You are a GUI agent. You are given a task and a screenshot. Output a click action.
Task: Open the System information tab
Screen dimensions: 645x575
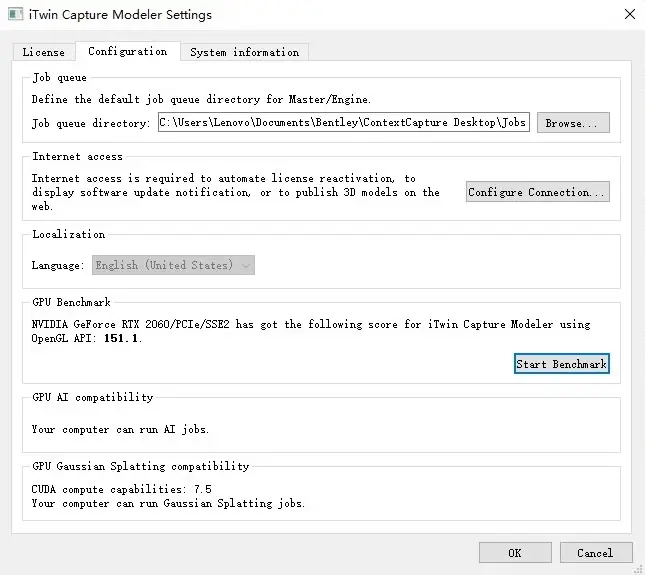245,52
